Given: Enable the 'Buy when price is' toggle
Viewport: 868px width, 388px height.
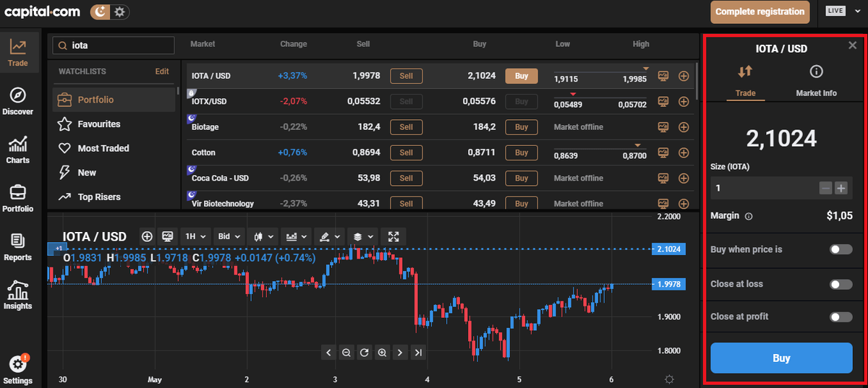Looking at the screenshot, I should [841, 249].
